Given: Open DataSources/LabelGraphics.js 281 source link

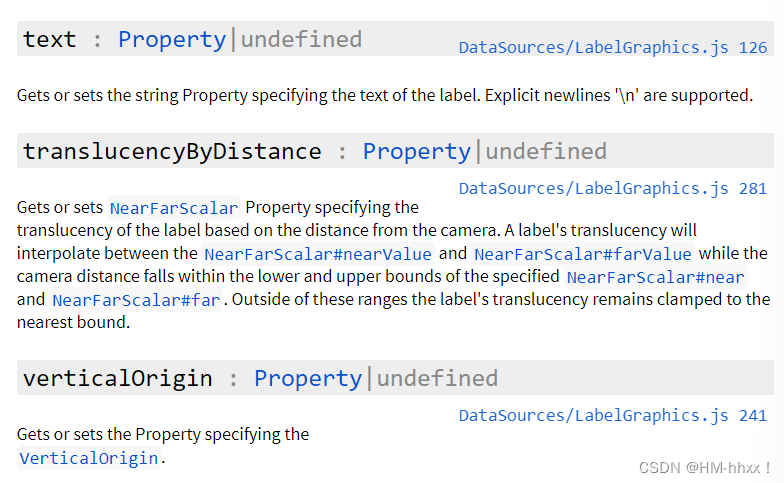Looking at the screenshot, I should click(x=612, y=188).
